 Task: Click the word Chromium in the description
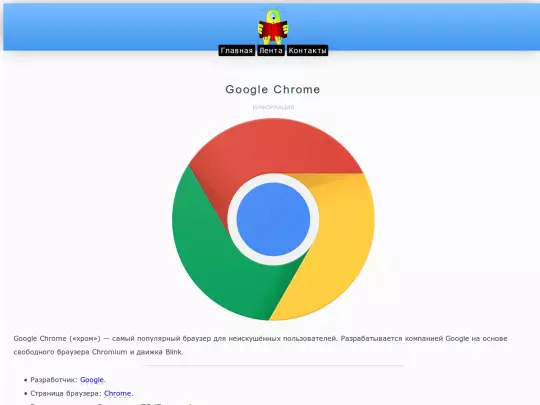pos(110,352)
